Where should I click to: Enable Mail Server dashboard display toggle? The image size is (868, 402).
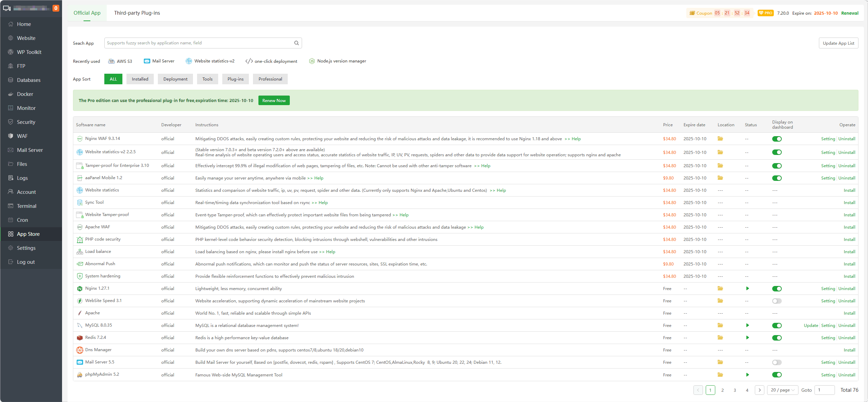point(777,362)
